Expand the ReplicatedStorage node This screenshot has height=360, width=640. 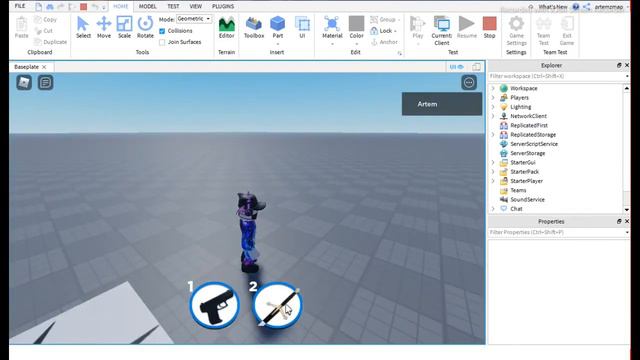click(x=493, y=135)
